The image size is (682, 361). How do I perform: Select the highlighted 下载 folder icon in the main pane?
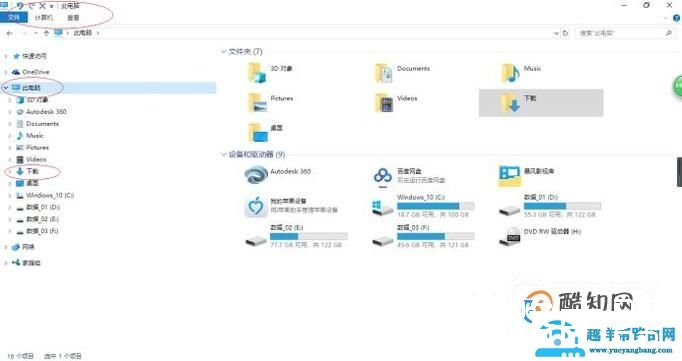point(510,103)
